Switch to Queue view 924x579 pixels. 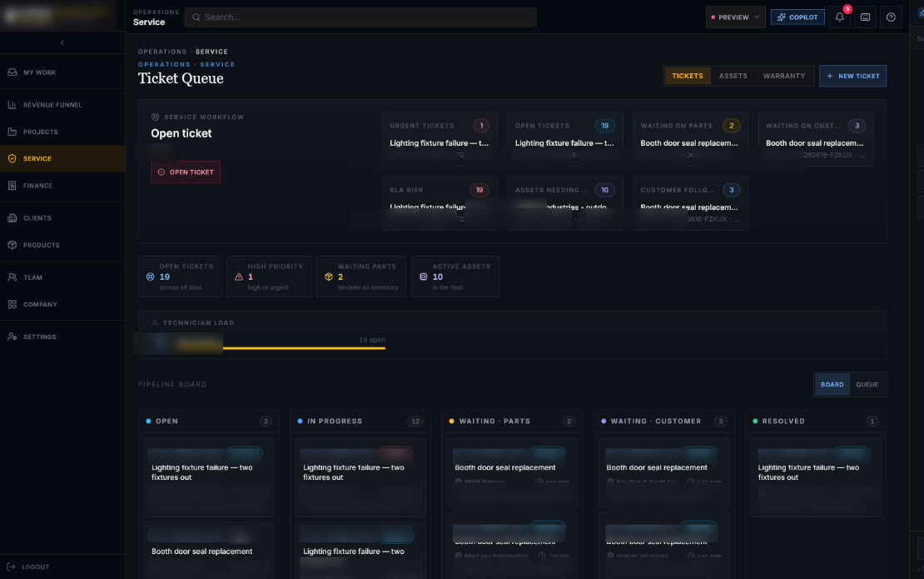(x=867, y=384)
